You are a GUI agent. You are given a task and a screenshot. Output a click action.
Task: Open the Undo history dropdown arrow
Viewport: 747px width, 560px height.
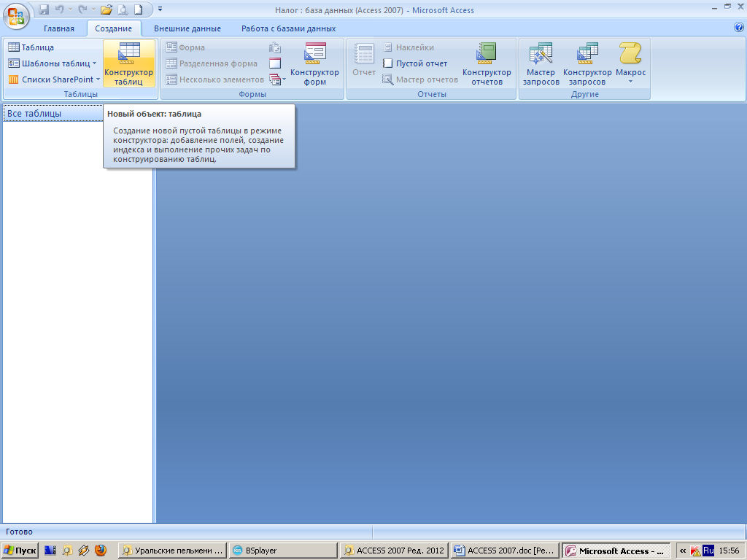coord(71,9)
